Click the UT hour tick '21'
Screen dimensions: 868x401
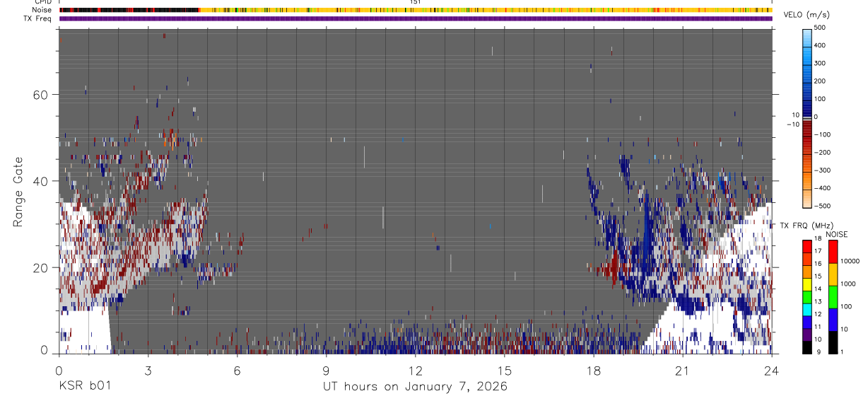[683, 370]
